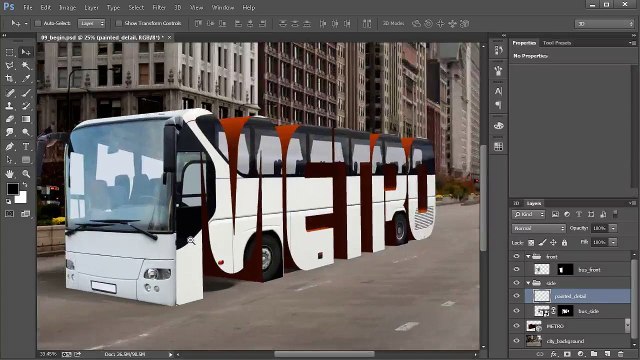Select the Polygonal Lasso tool

point(9,65)
